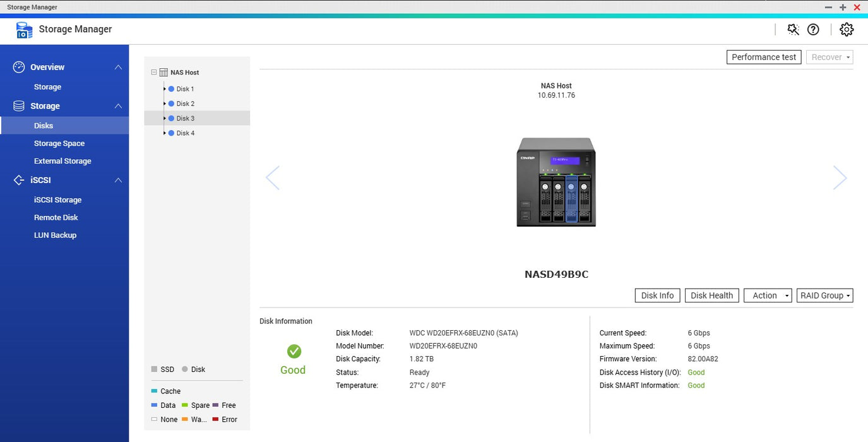The image size is (868, 442).
Task: Open the global settings gear icon
Action: [x=847, y=29]
